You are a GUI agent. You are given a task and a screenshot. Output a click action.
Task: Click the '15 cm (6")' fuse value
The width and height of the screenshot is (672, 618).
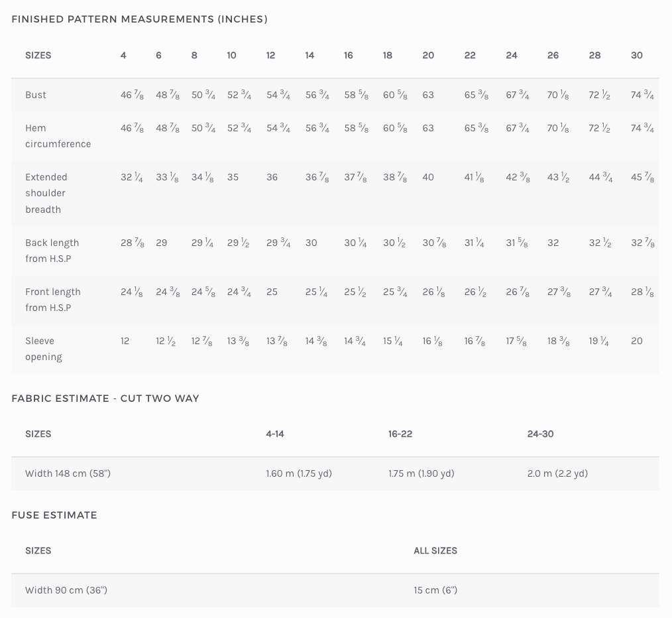tap(435, 590)
